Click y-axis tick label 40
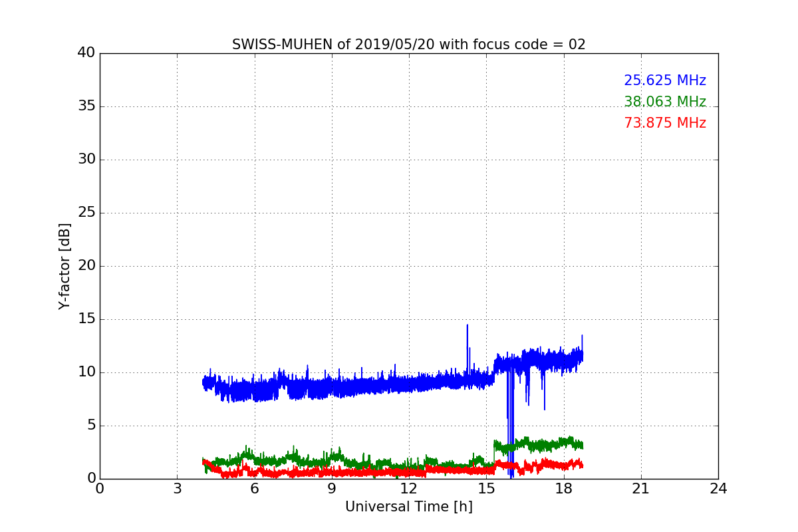This screenshot has width=798, height=532. [86, 53]
